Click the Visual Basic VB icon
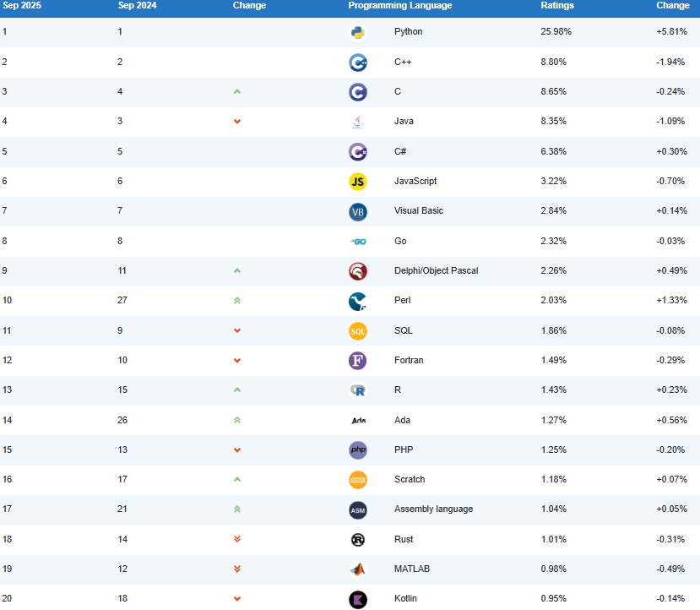The width and height of the screenshot is (700, 610). pyautogui.click(x=358, y=211)
